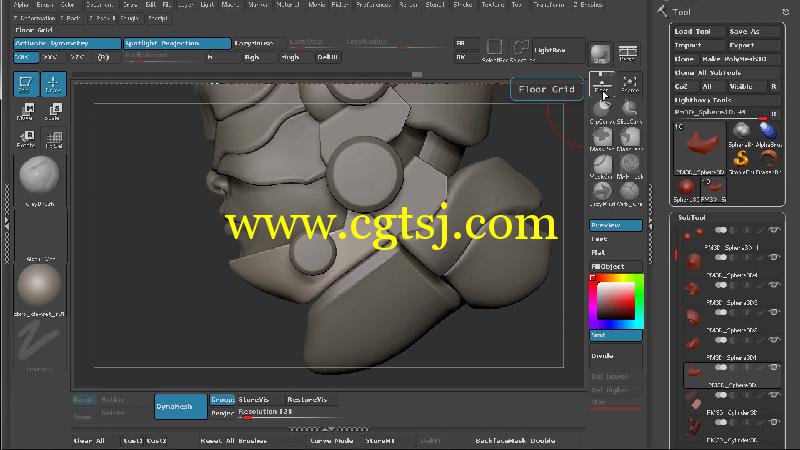Screen dimensions: 800x450
Task: Select the MaskCurve brush icon
Action: tap(602, 166)
